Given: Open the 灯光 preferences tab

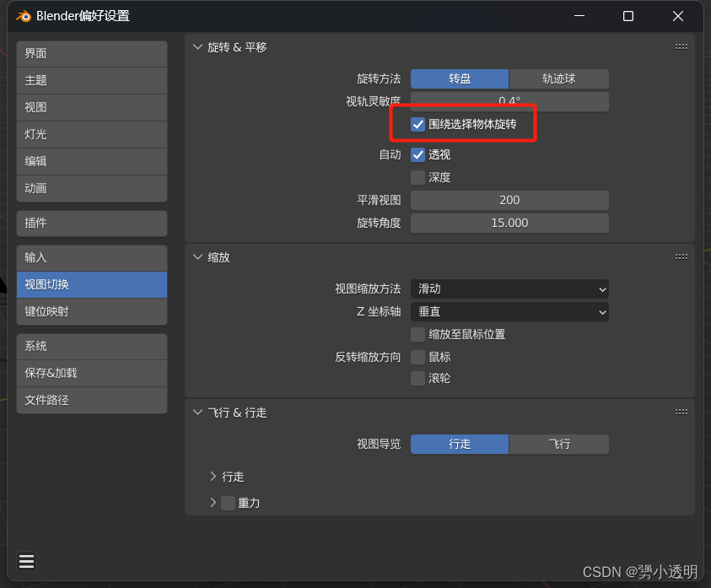Looking at the screenshot, I should (x=92, y=135).
